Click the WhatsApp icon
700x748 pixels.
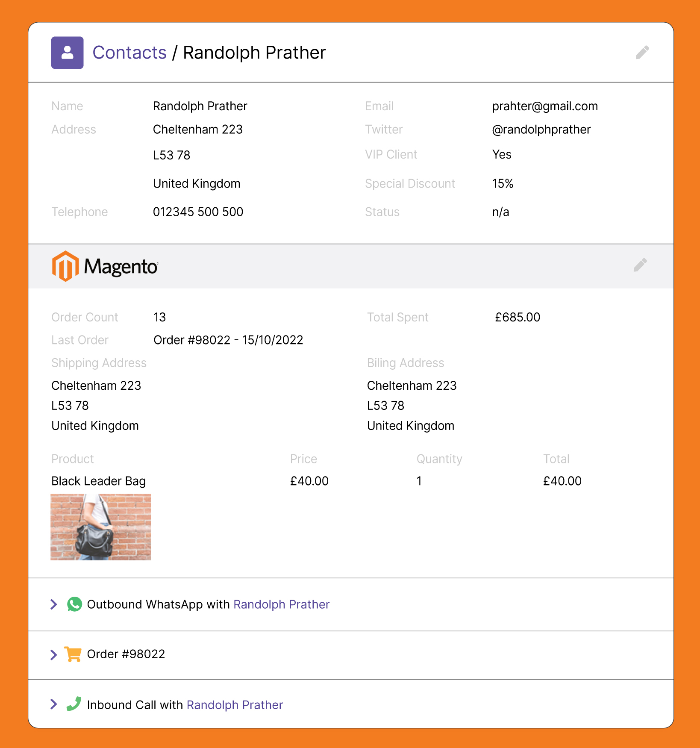coord(74,604)
